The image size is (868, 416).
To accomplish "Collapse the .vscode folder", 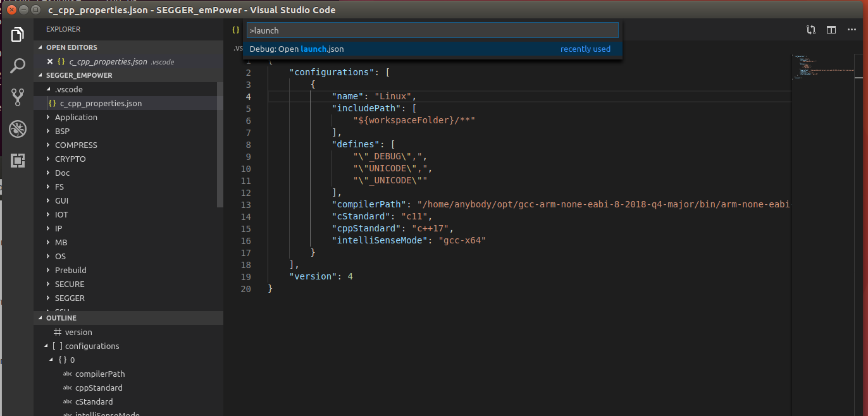I will pyautogui.click(x=49, y=89).
